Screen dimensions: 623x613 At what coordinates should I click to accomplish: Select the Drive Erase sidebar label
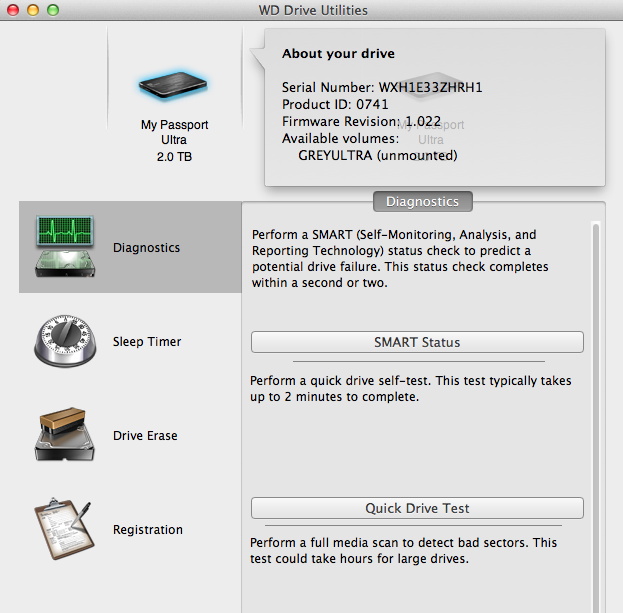145,435
